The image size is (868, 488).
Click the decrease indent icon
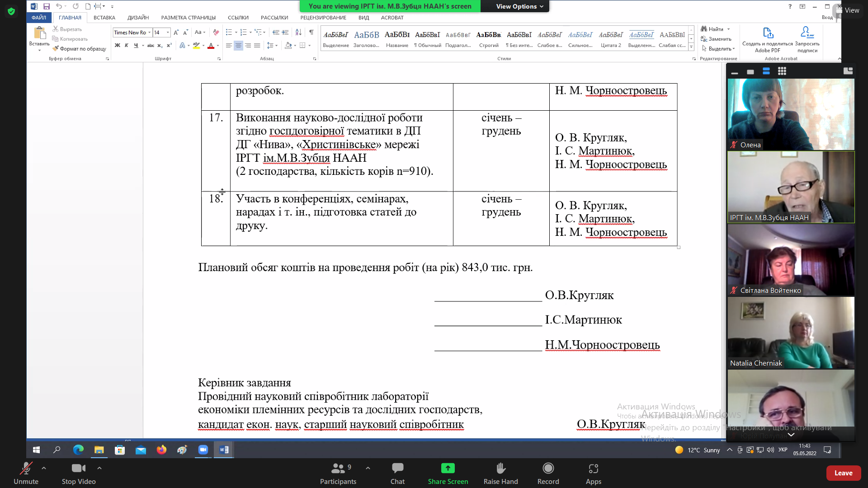(276, 33)
